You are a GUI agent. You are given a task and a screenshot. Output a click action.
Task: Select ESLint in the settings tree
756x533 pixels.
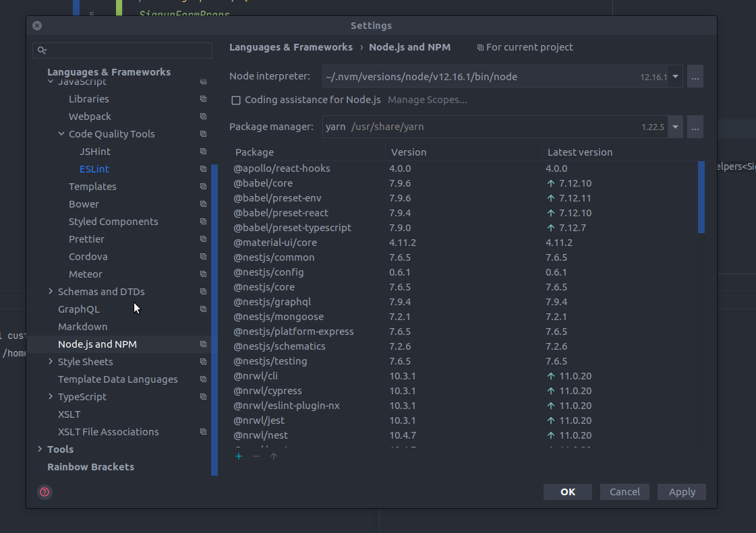click(94, 168)
